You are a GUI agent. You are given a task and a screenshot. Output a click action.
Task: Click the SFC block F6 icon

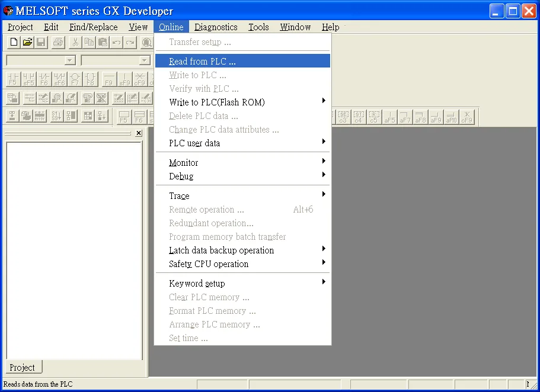[139, 117]
